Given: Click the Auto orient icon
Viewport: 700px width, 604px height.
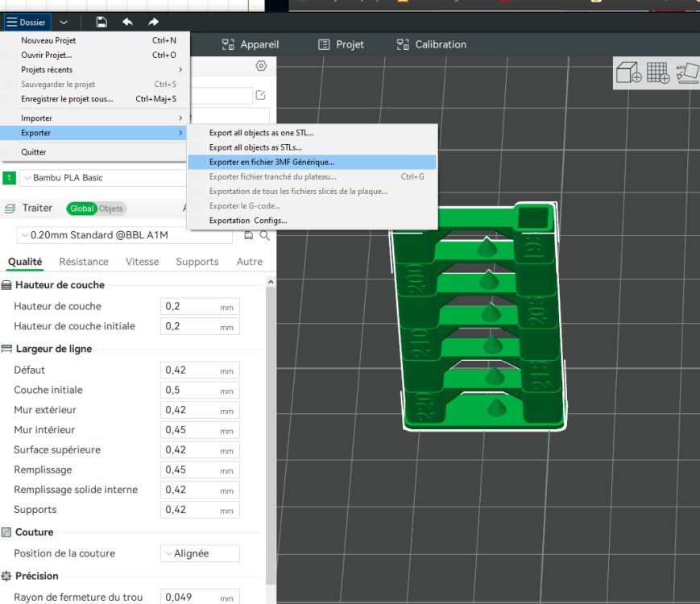Looking at the screenshot, I should coord(686,73).
